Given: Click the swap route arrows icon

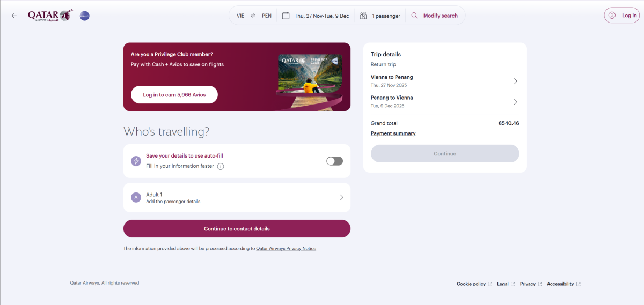Looking at the screenshot, I should [253, 16].
